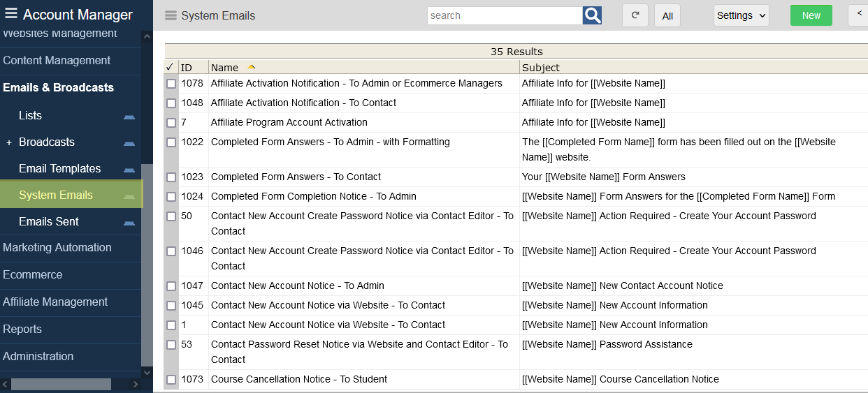Sort by the Name column header
Image resolution: width=868 pixels, height=393 pixels.
point(224,68)
